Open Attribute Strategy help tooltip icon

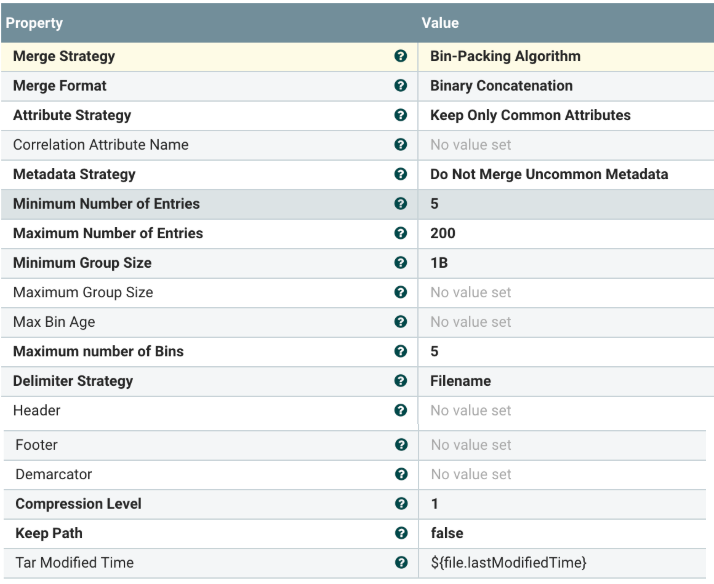click(x=400, y=116)
